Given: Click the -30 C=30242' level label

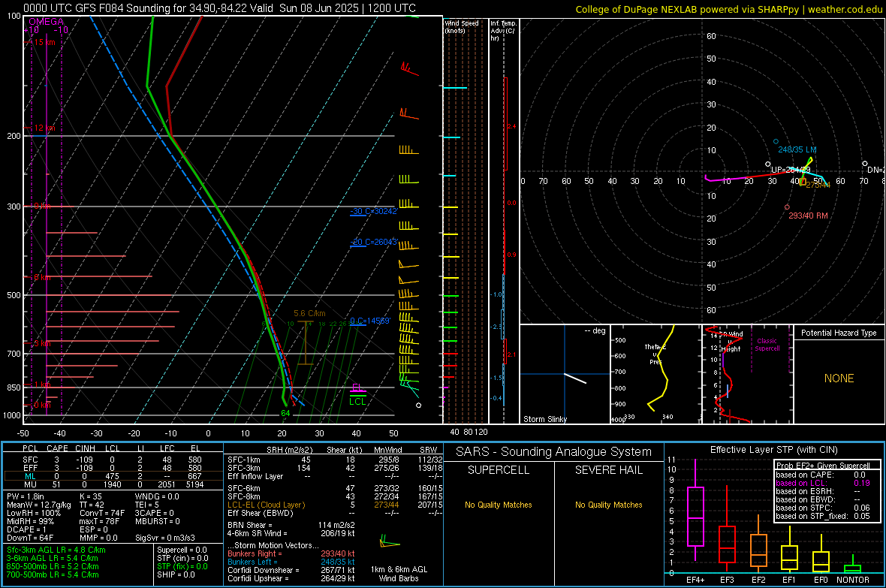Looking at the screenshot, I should (373, 211).
